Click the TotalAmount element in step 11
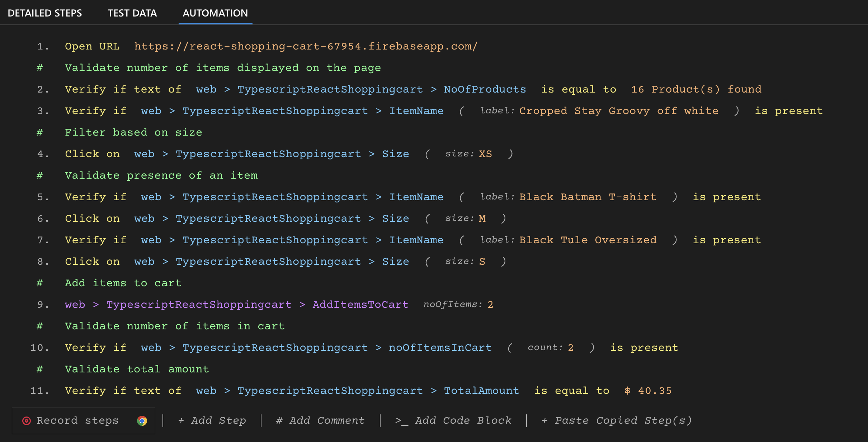 click(x=482, y=390)
